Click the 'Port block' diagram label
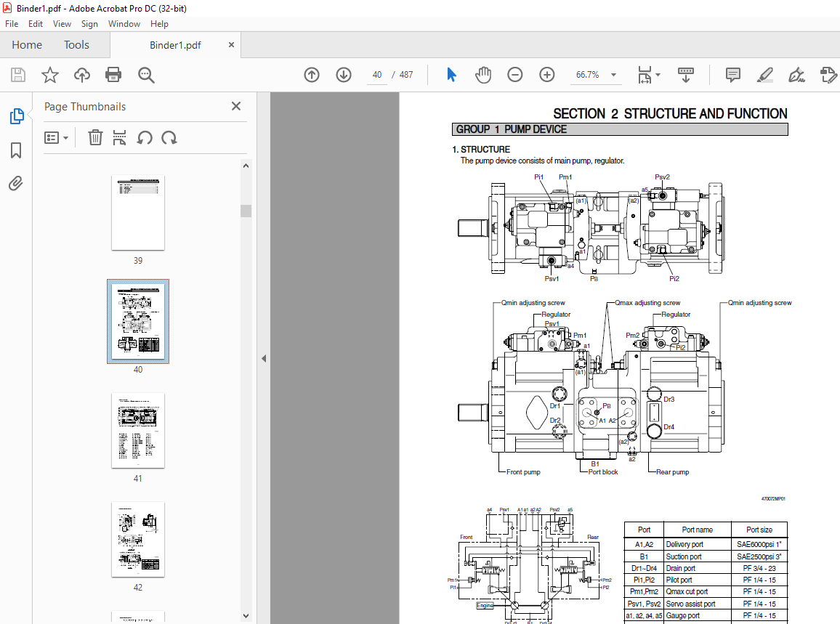This screenshot has height=624, width=840. (x=602, y=472)
